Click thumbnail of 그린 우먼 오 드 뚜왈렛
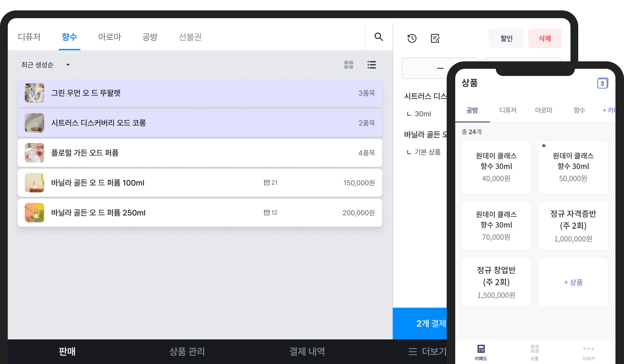This screenshot has height=364, width=624. click(x=34, y=93)
